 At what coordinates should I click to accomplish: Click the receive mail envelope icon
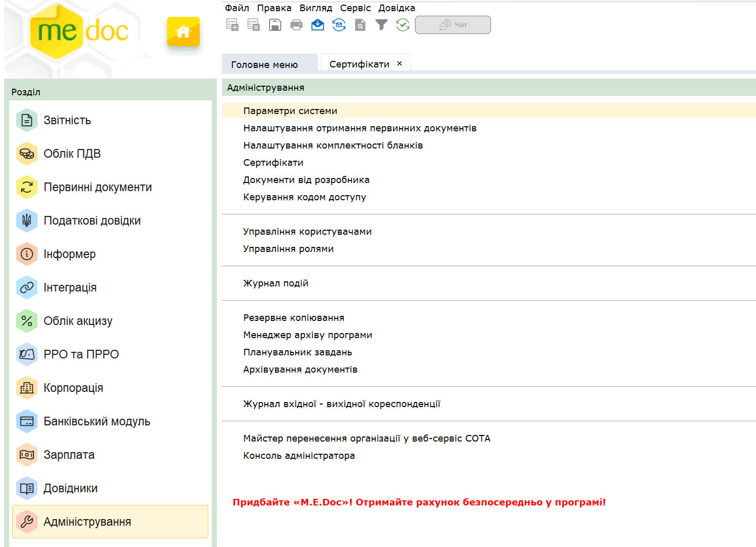pyautogui.click(x=318, y=25)
